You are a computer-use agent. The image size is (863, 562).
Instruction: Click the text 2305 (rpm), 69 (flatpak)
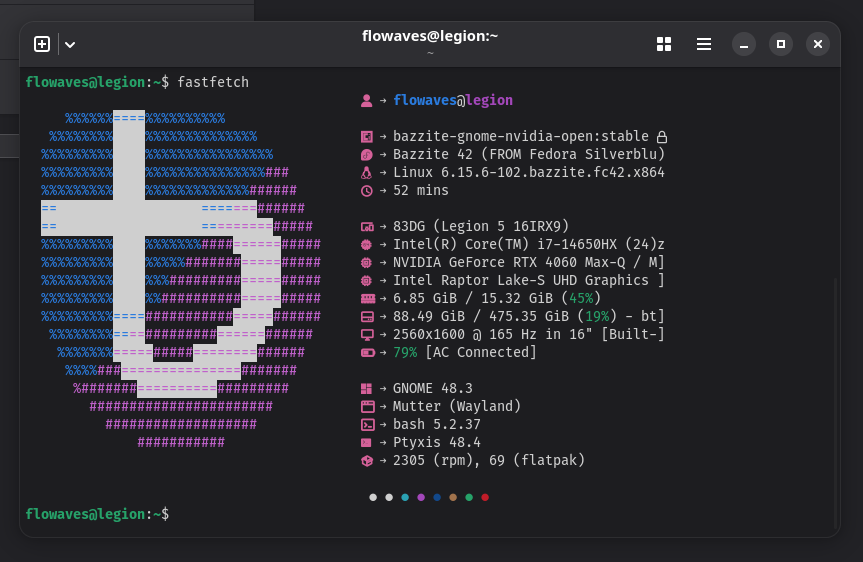coord(489,461)
